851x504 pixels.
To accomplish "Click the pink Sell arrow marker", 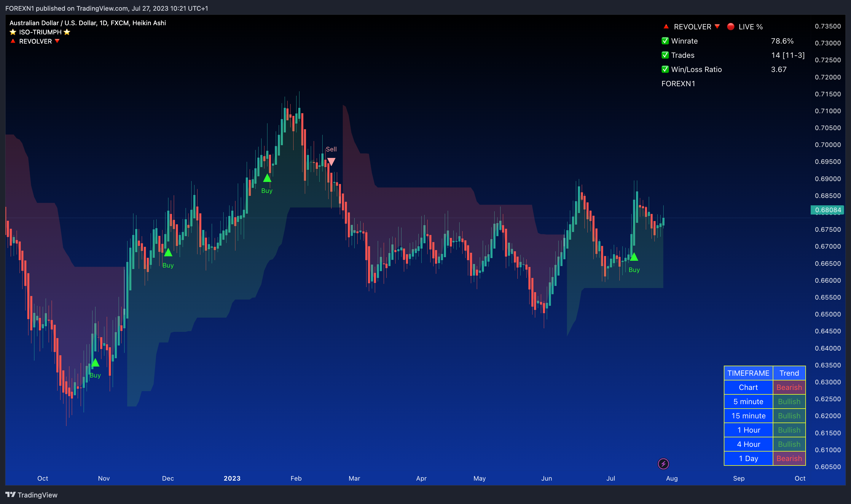I will [x=331, y=162].
